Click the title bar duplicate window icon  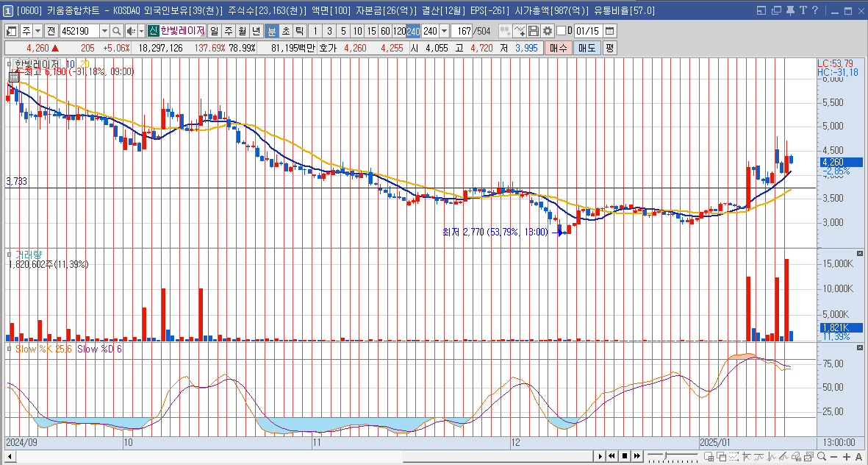[x=775, y=10]
